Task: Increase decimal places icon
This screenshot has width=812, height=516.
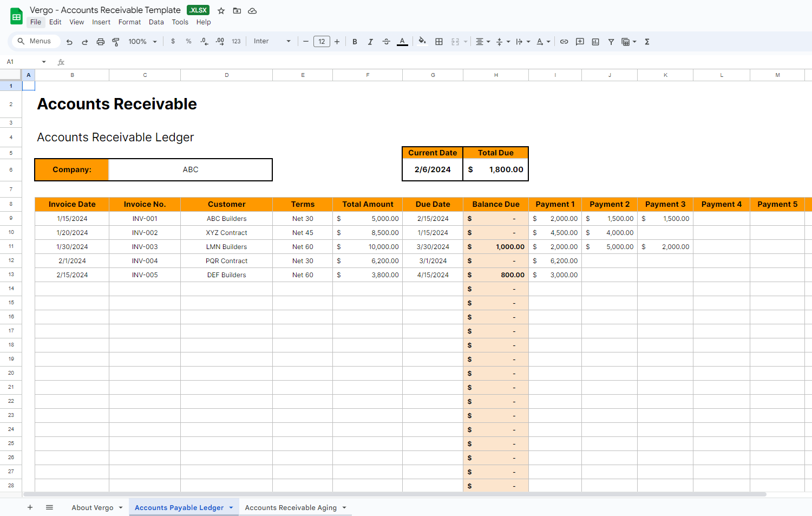Action: pyautogui.click(x=220, y=41)
